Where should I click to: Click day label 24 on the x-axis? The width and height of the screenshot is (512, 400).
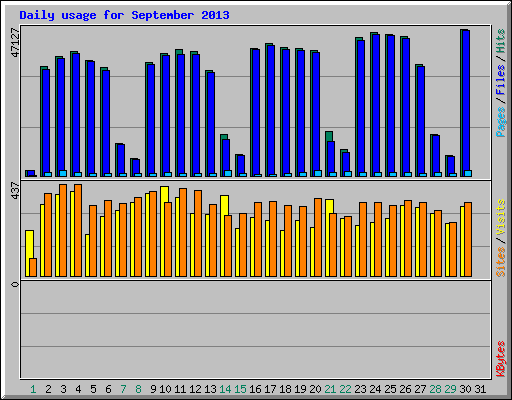[x=375, y=389]
